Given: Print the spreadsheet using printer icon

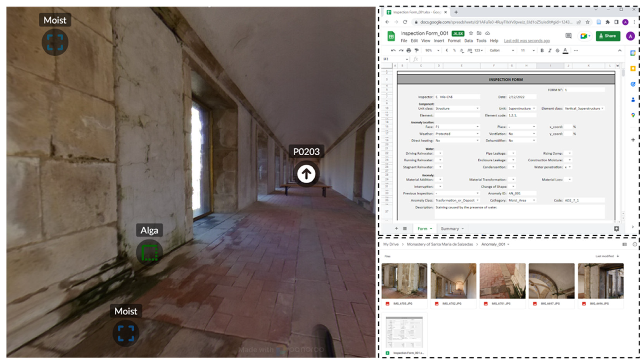Looking at the screenshot, I should coord(409,50).
